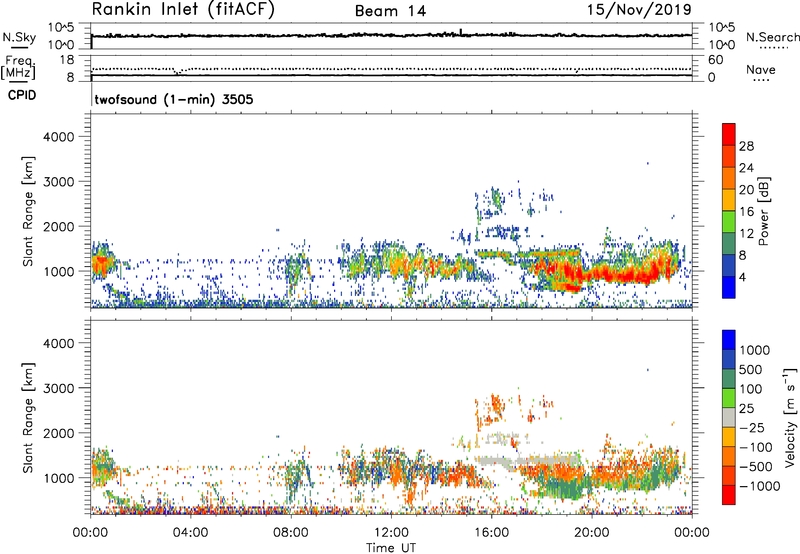Click 'twofsound (1-min) 3505' text
The image size is (800, 554).
tap(174, 99)
